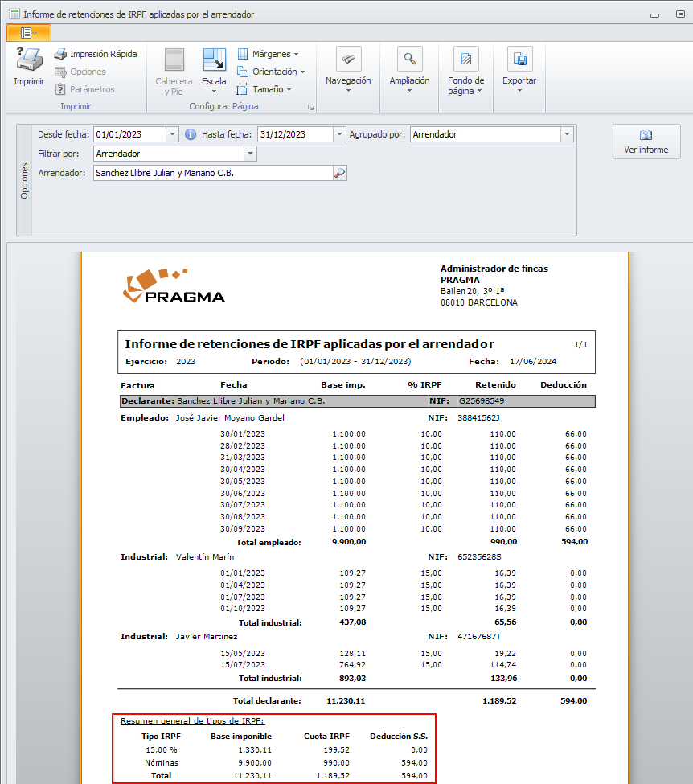Click report date 17/06/2024
The width and height of the screenshot is (693, 784).
point(533,362)
